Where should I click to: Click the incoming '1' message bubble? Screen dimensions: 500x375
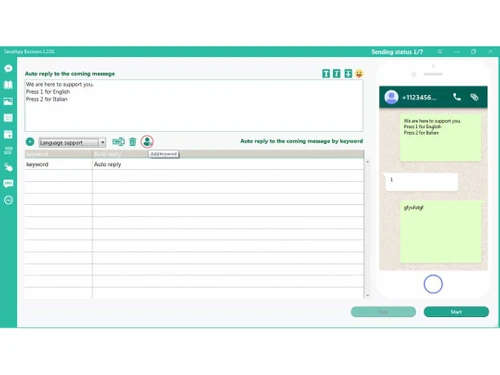[422, 182]
